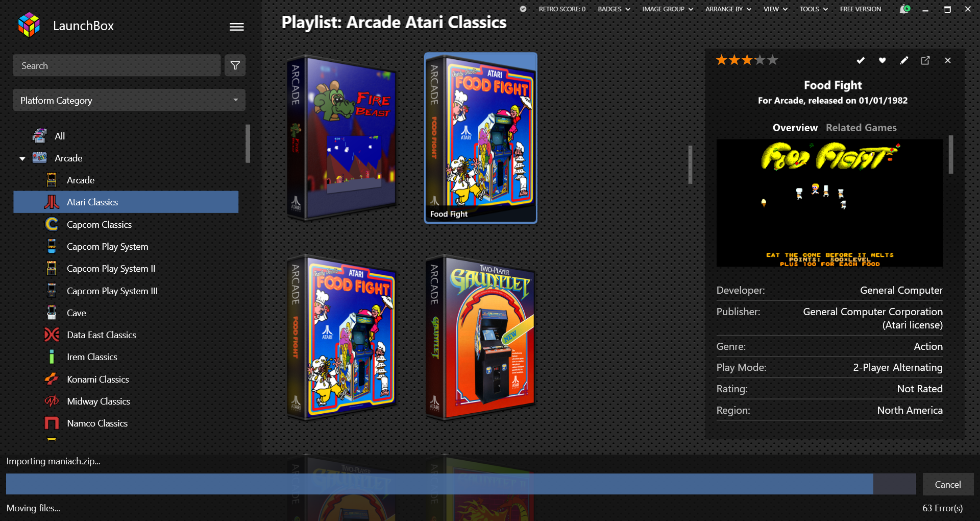Open the View dropdown menu

point(775,9)
